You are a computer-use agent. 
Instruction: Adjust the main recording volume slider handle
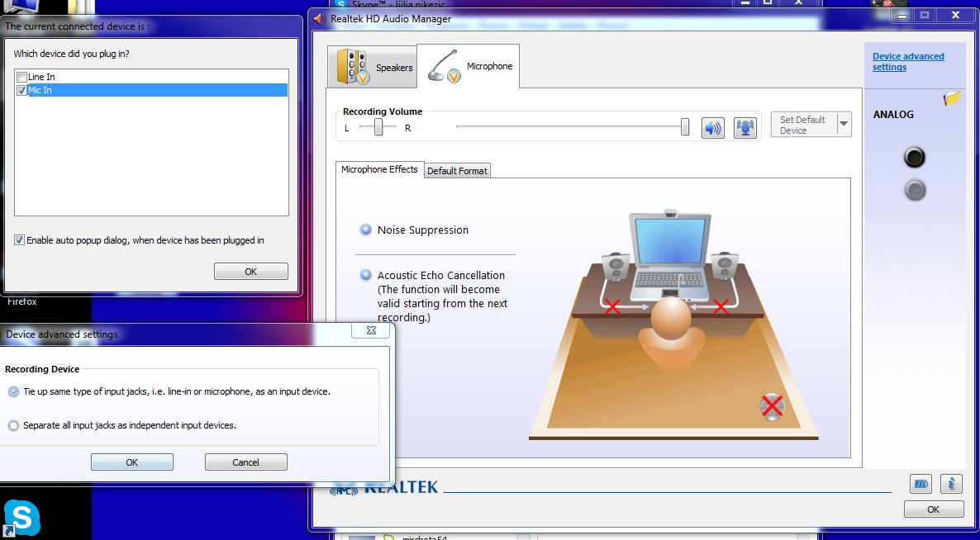coord(685,126)
